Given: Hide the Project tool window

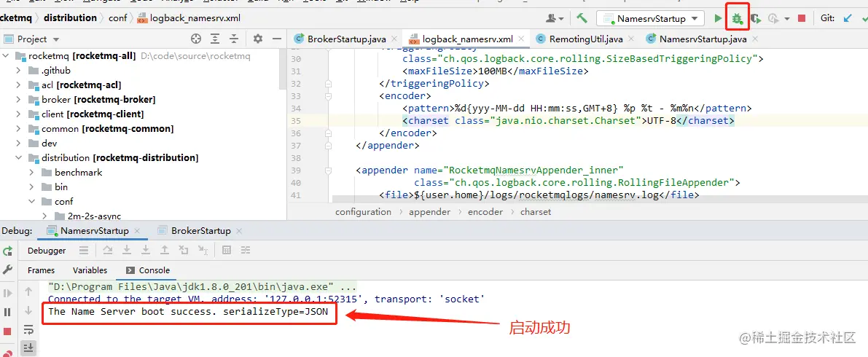Looking at the screenshot, I should (x=275, y=39).
